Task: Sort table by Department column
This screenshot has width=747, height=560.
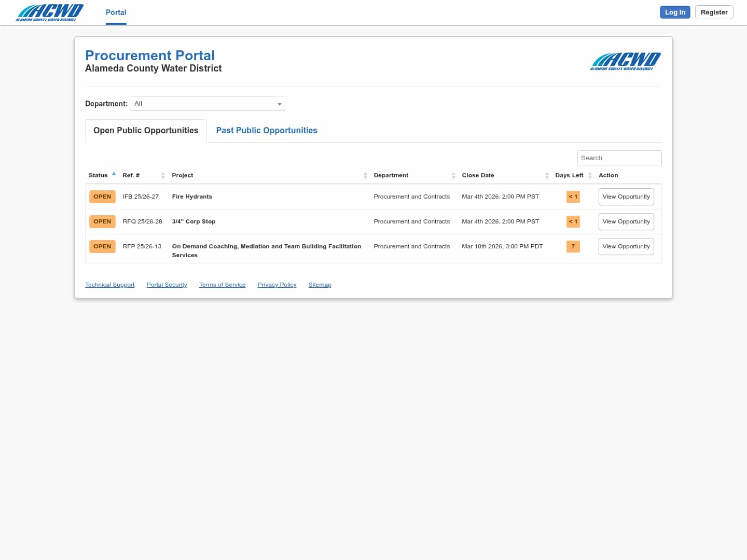Action: [x=414, y=175]
